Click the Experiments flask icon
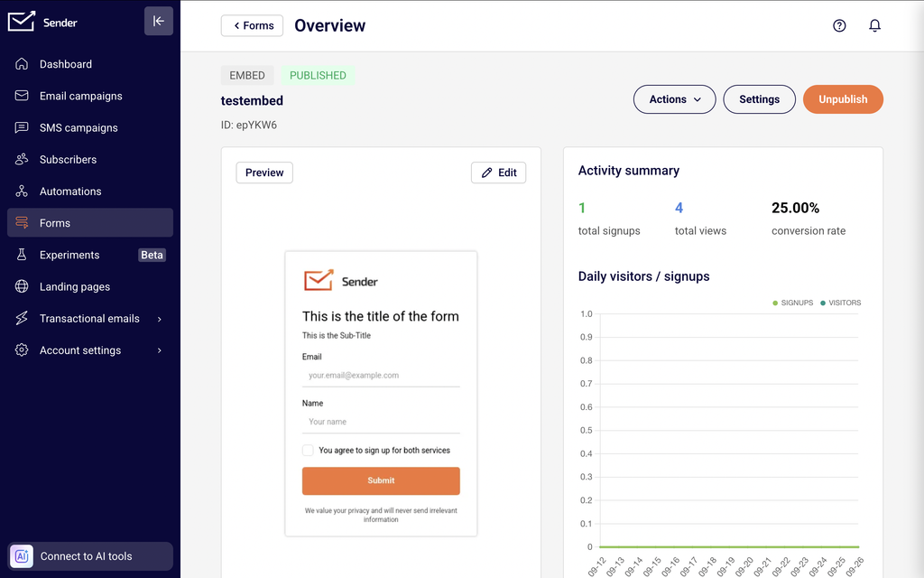Screen dimensions: 924x578 click(22, 255)
